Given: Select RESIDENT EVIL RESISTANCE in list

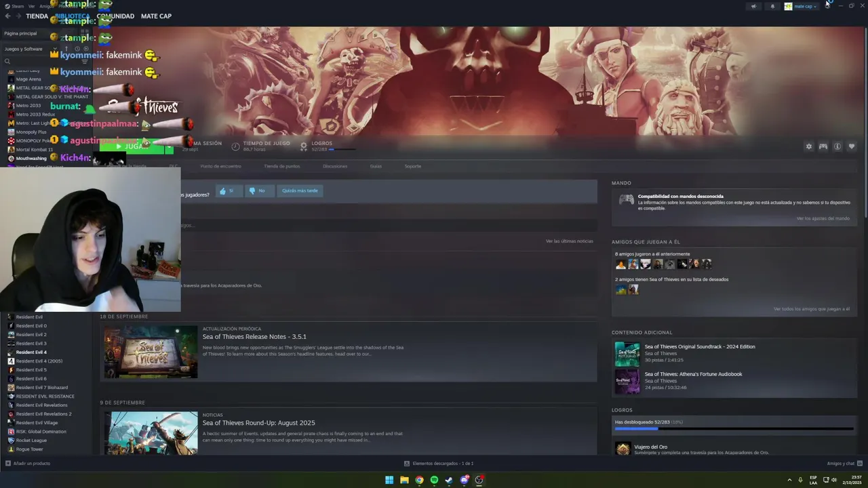Looking at the screenshot, I should pos(45,396).
